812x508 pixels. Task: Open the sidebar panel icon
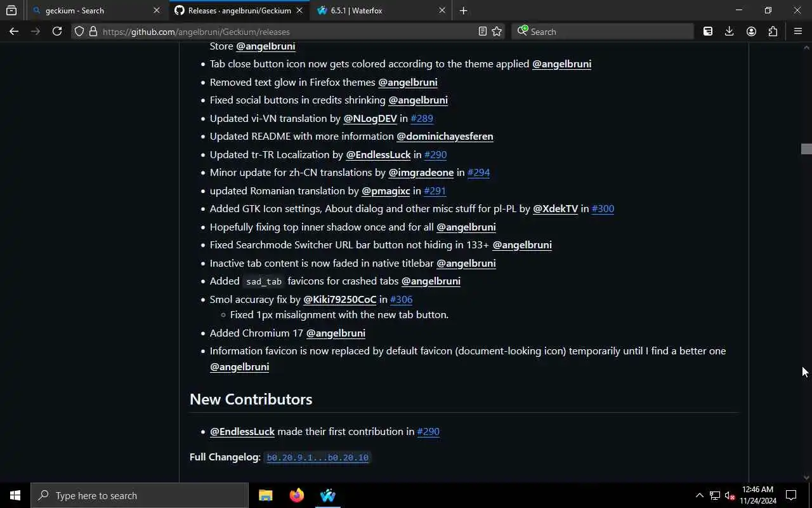[708, 31]
